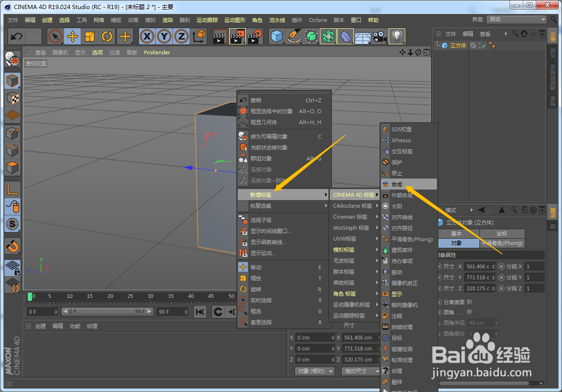Toggle X axis lock
This screenshot has width=562, height=392.
tap(147, 36)
